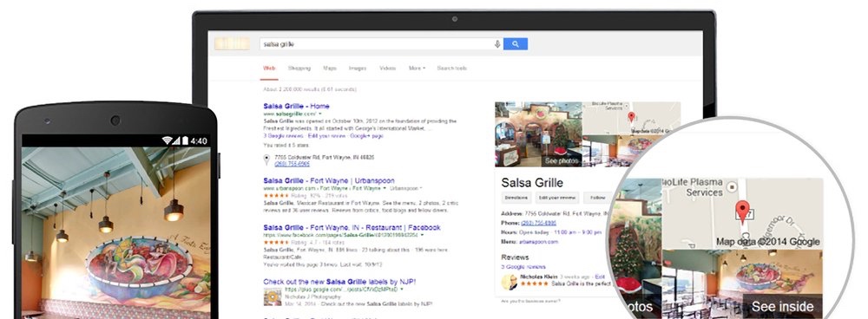Click into the salsa grille search field
Screen dimensions: 868x319
tap(377, 44)
